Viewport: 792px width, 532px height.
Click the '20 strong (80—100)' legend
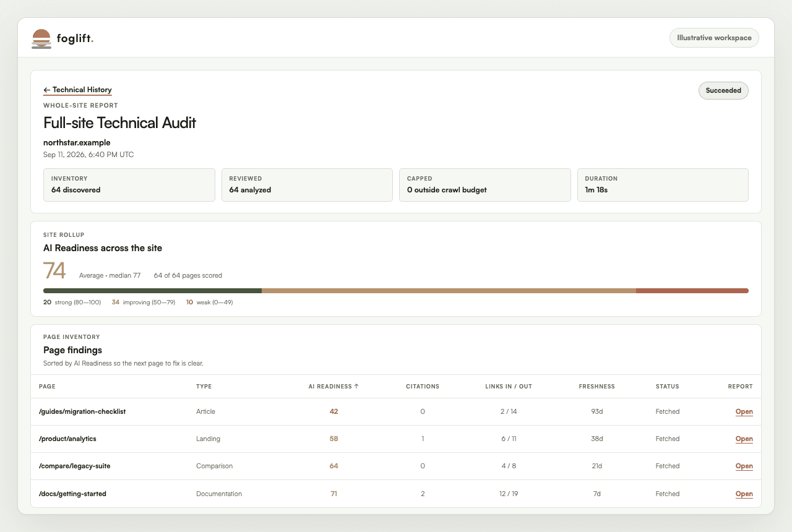[72, 302]
